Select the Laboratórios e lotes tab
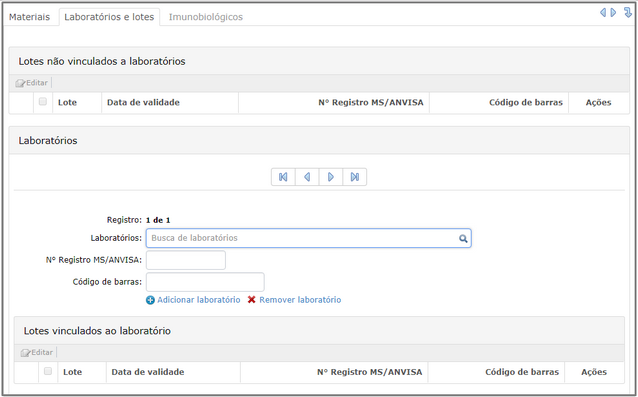 tap(109, 17)
